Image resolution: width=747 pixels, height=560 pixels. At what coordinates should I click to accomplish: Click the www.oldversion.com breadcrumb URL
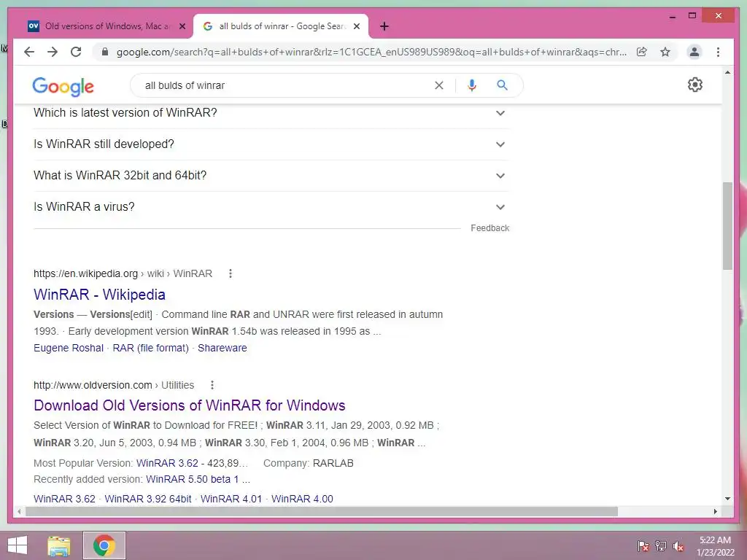click(x=113, y=385)
